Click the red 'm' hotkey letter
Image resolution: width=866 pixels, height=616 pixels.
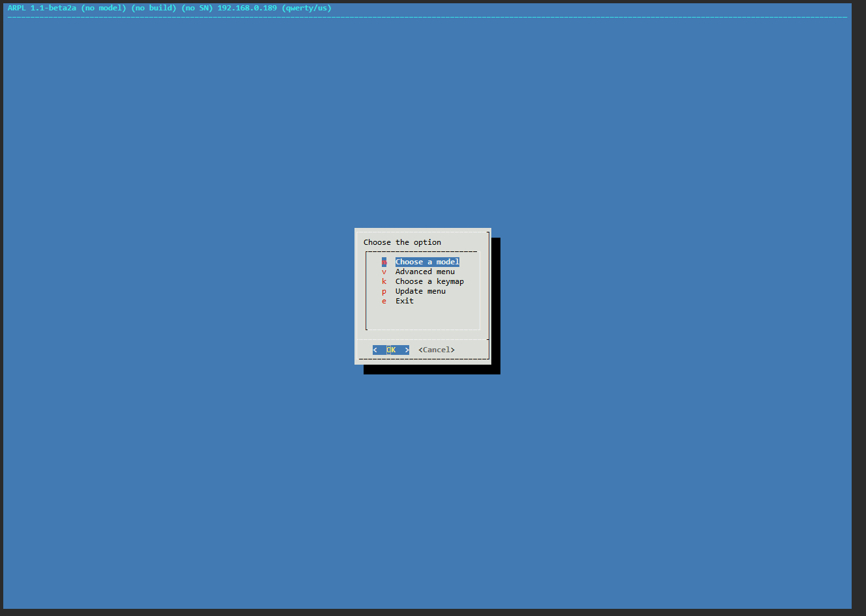coord(384,262)
